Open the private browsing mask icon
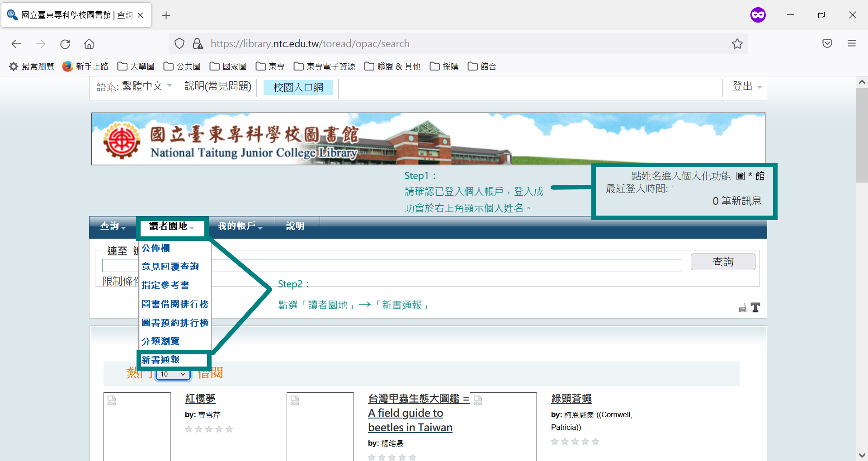The width and height of the screenshot is (868, 461). click(x=758, y=15)
